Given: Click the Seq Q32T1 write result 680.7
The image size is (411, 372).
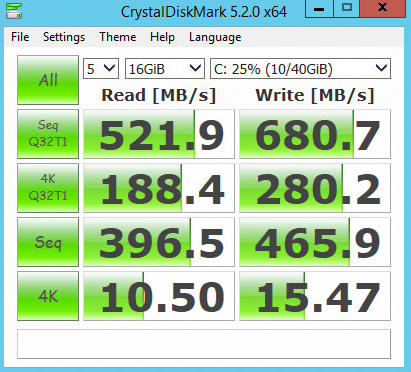Looking at the screenshot, I should point(315,134).
